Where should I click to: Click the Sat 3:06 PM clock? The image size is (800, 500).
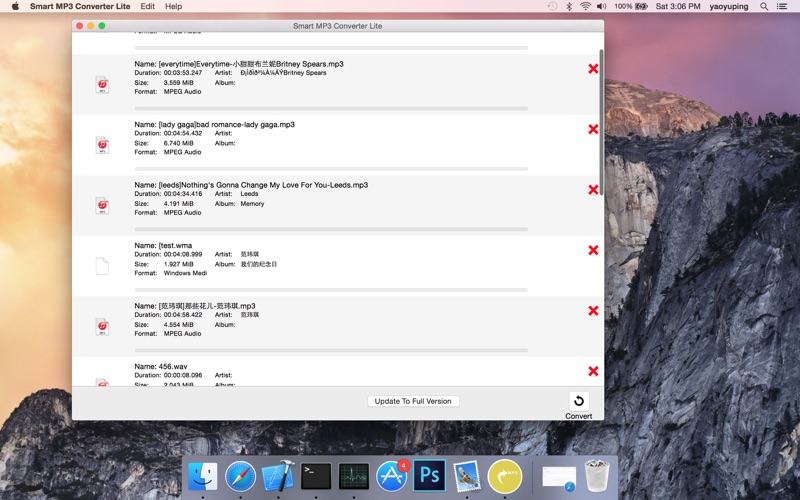tap(678, 6)
